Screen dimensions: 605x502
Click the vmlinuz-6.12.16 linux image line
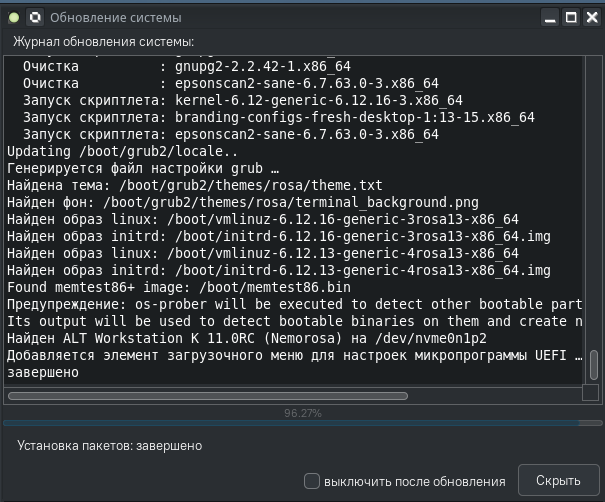(263, 219)
